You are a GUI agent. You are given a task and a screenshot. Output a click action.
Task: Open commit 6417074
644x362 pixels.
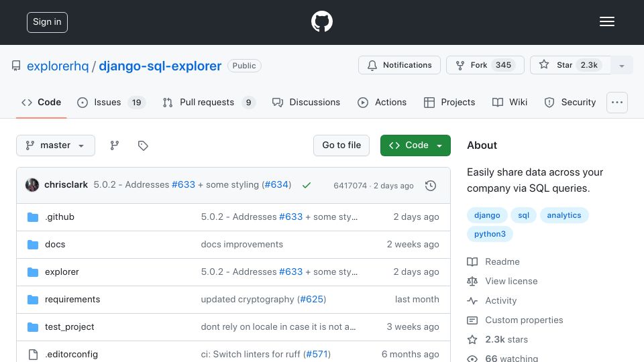350,186
